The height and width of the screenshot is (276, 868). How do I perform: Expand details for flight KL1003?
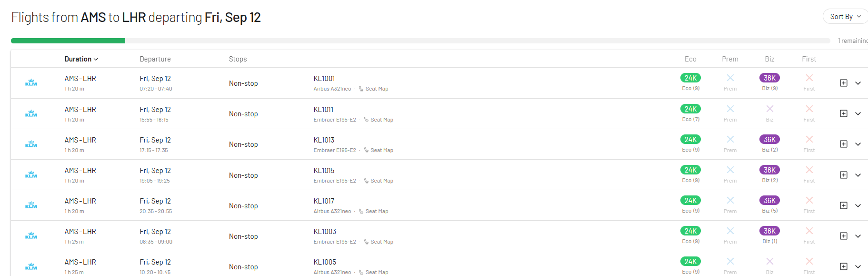[x=858, y=236]
